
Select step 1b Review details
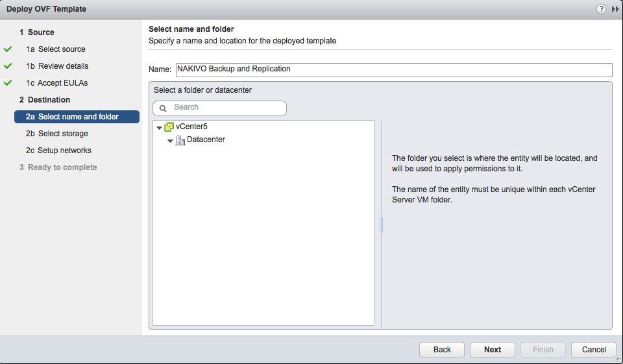(57, 66)
